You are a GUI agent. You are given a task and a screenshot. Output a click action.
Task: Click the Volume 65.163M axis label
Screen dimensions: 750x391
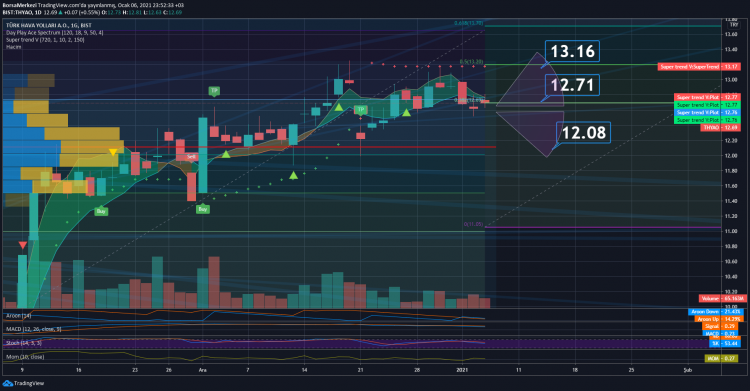point(723,298)
